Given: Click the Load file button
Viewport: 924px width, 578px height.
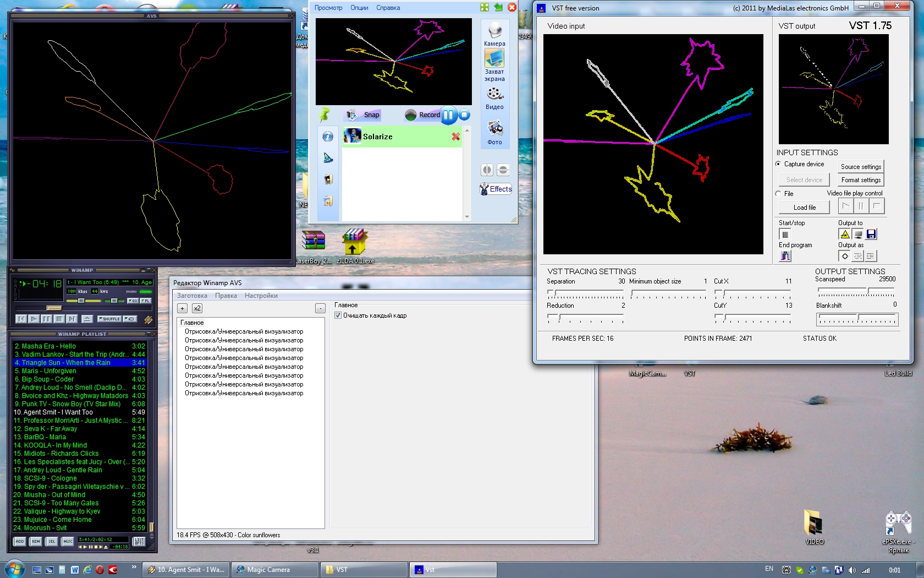Looking at the screenshot, I should click(x=804, y=208).
